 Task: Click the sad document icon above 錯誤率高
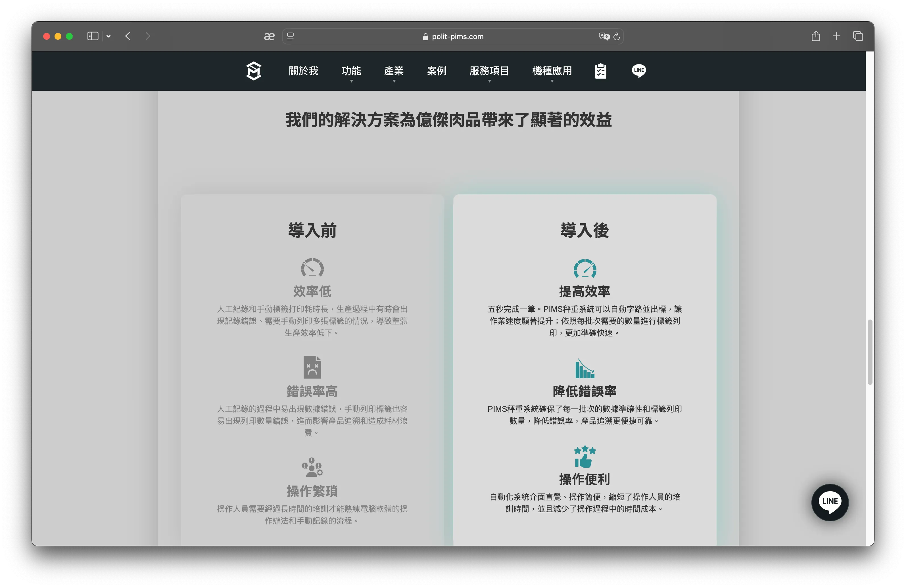pyautogui.click(x=312, y=367)
